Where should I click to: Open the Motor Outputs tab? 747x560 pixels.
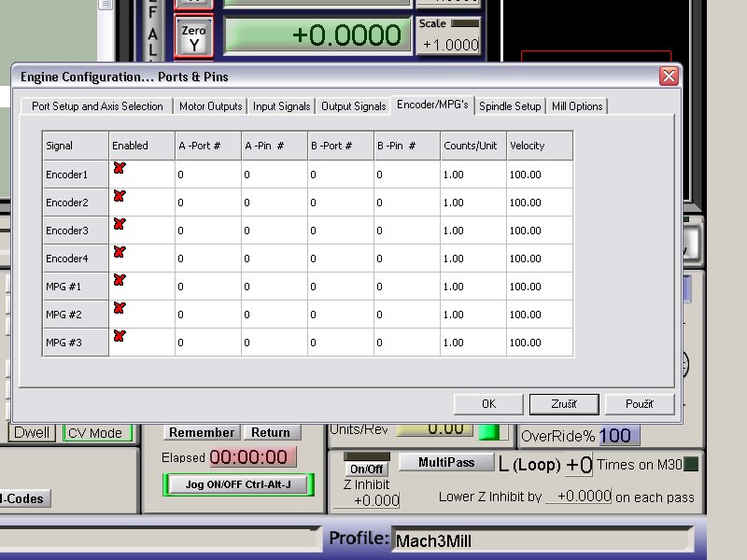210,106
